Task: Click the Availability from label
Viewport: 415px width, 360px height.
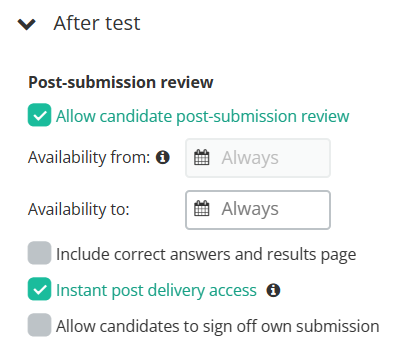Action: click(x=89, y=157)
